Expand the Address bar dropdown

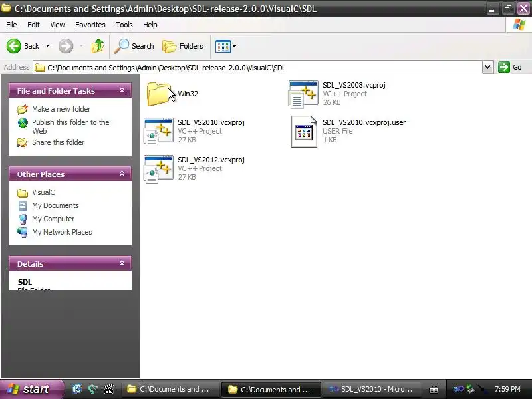coord(487,67)
